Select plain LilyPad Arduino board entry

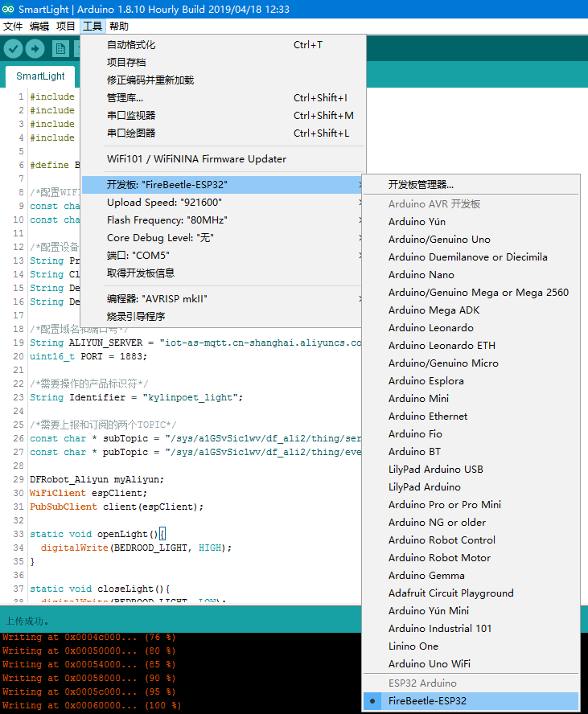471,487
